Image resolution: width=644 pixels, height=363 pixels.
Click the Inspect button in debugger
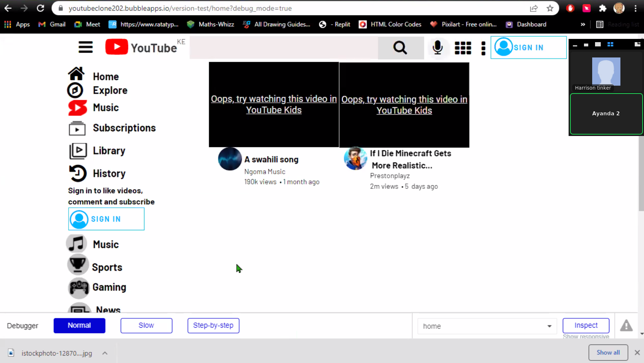tap(586, 326)
